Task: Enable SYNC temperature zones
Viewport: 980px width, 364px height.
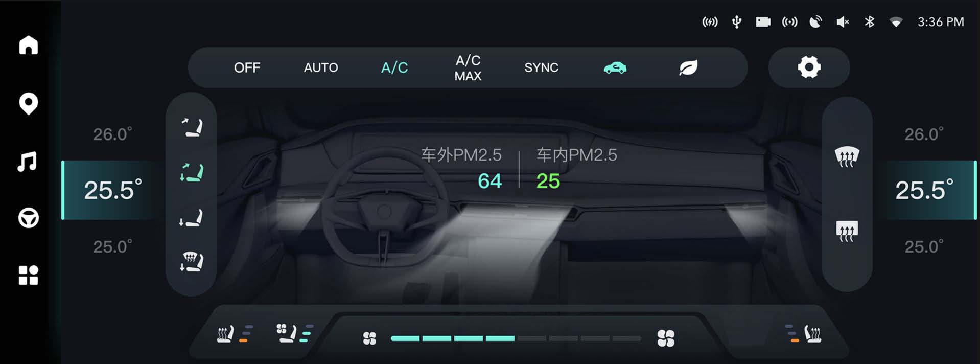Action: pos(542,67)
